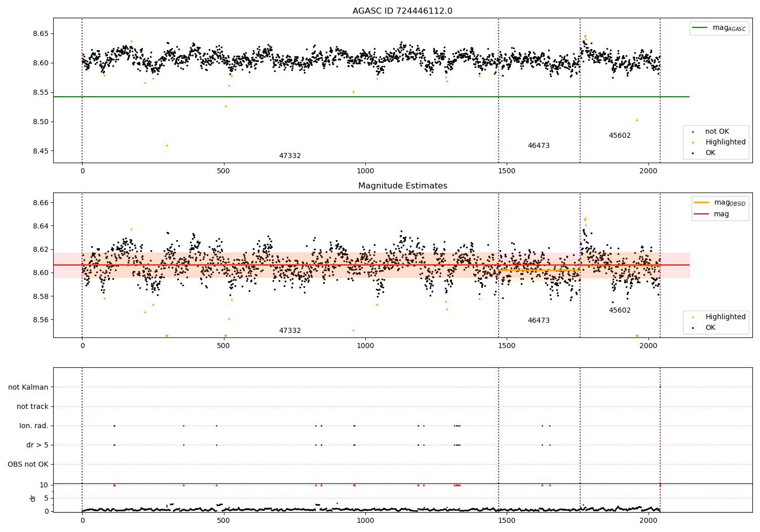
Task: Click the green mag AGASC legend line
Action: 700,28
